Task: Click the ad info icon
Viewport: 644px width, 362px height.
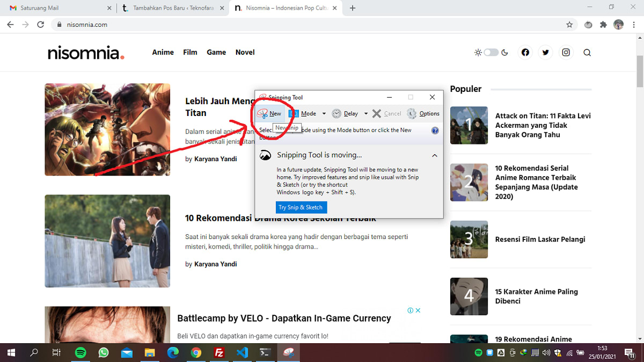Action: click(410, 310)
